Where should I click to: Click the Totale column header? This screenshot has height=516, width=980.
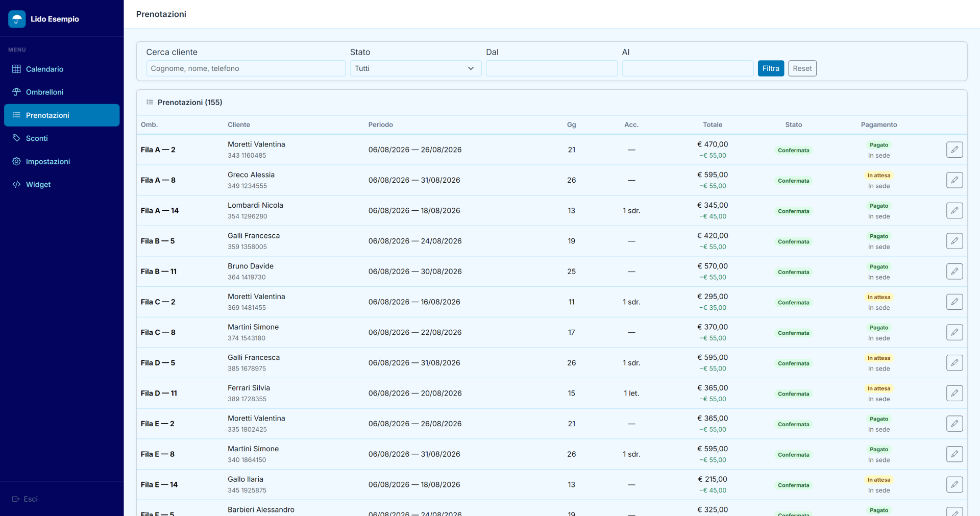coord(713,125)
